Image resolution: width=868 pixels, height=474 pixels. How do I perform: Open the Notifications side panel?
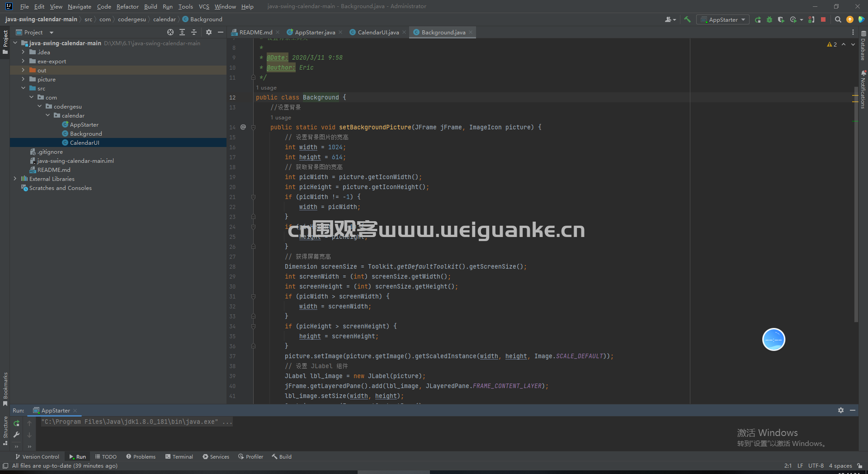[x=863, y=90]
